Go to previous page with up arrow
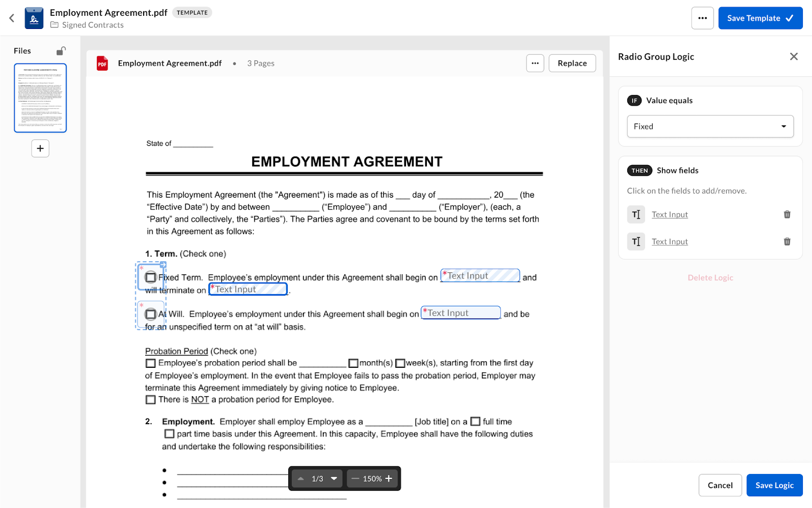The width and height of the screenshot is (812, 508). 300,479
